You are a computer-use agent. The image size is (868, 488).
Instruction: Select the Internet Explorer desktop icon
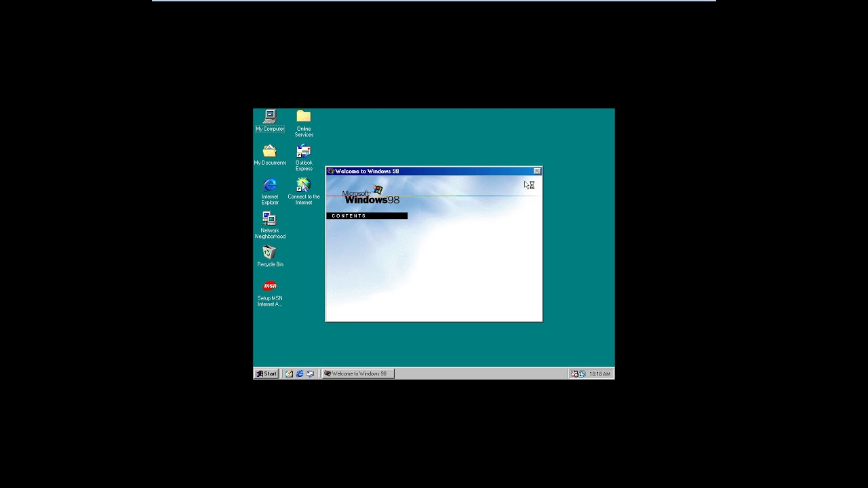click(270, 191)
